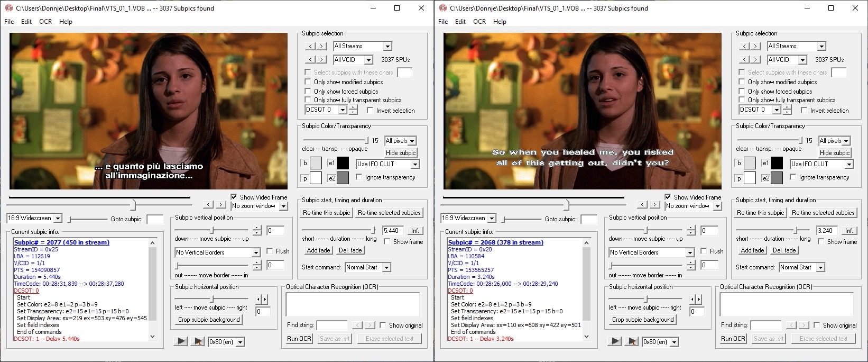
Task: Click Hide subpic button in left window
Action: click(401, 152)
